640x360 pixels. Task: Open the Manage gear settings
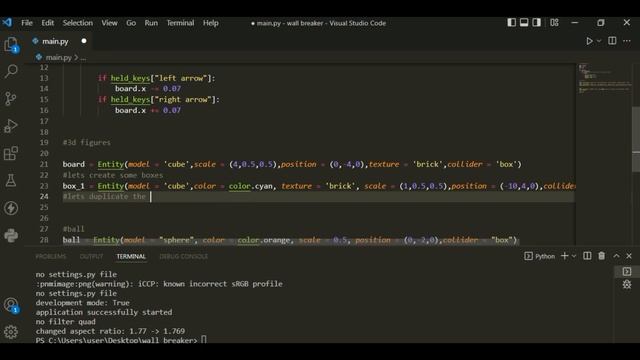click(x=11, y=331)
